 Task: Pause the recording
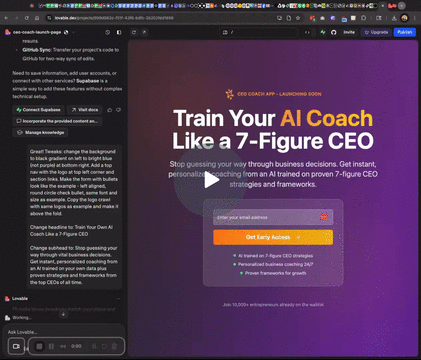click(51, 346)
